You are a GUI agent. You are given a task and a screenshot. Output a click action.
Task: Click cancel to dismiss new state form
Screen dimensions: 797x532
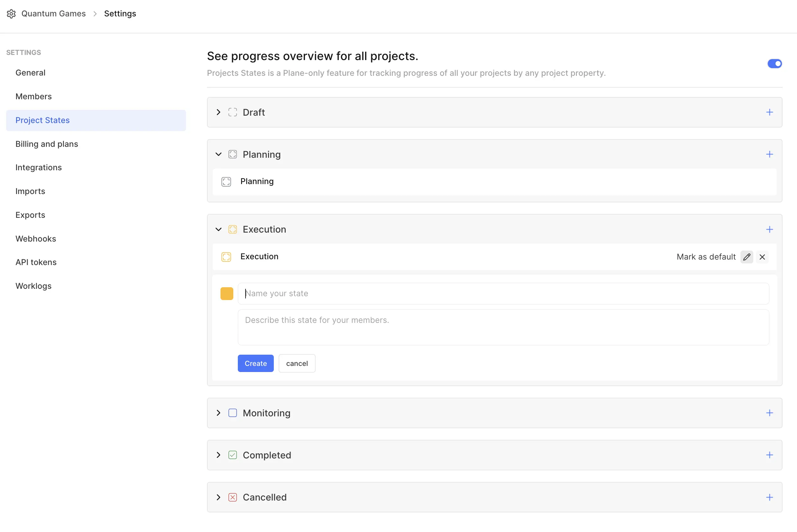297,363
